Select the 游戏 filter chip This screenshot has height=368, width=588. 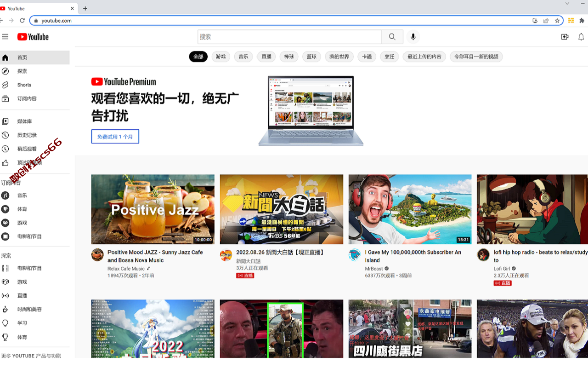(x=221, y=57)
